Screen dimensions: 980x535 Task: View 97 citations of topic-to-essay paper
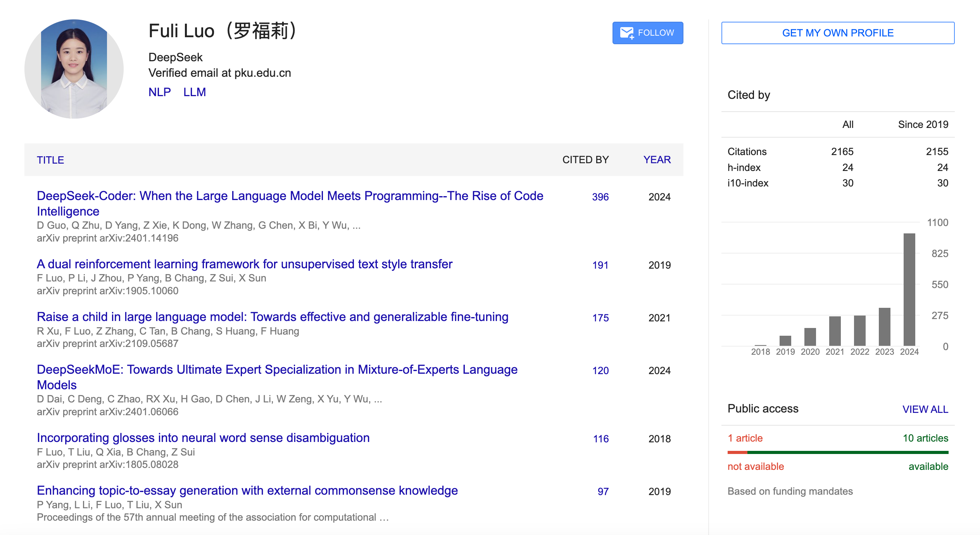tap(603, 492)
